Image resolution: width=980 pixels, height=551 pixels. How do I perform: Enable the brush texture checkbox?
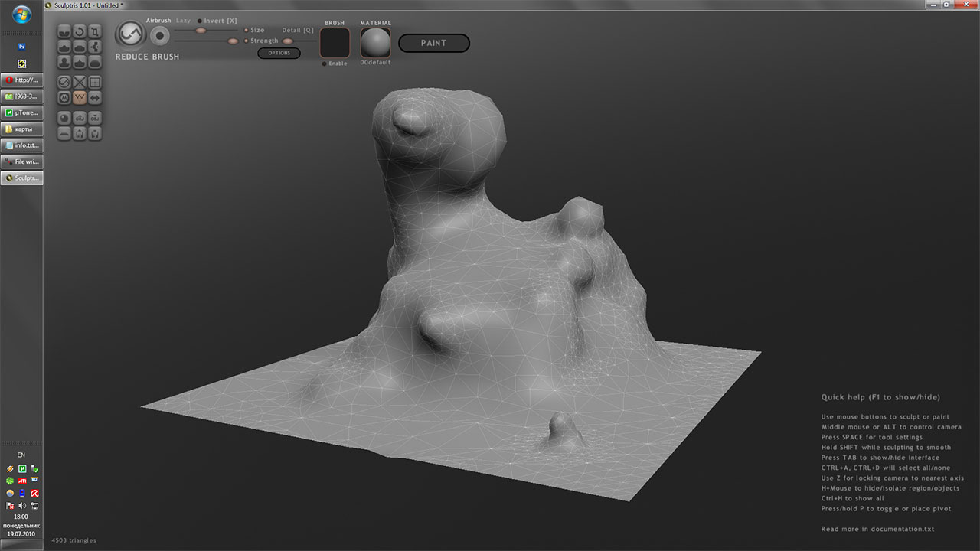point(325,64)
